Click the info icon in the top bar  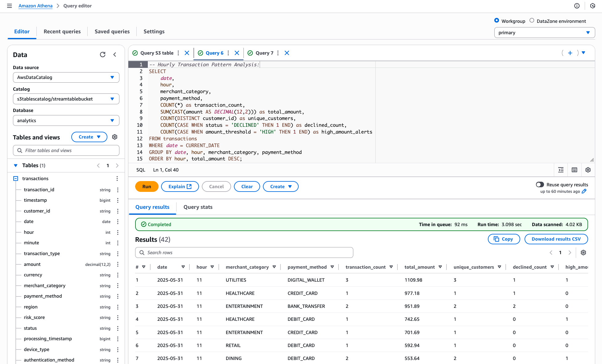coord(577,6)
